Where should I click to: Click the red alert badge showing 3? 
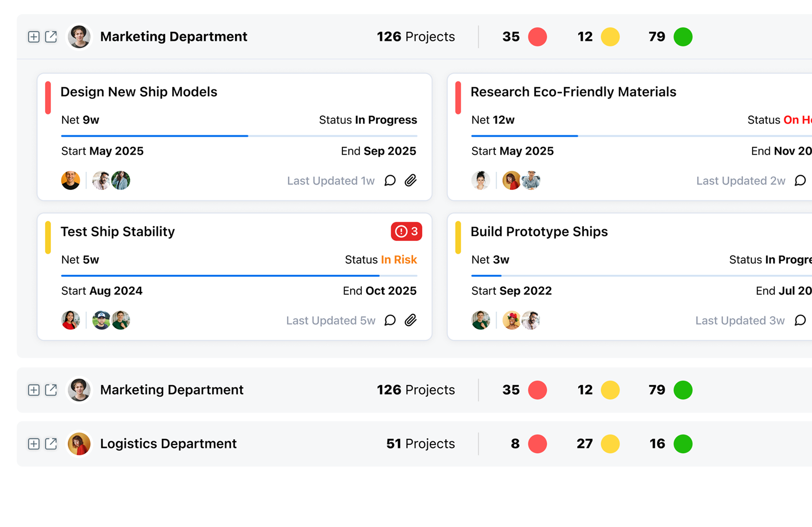(406, 231)
